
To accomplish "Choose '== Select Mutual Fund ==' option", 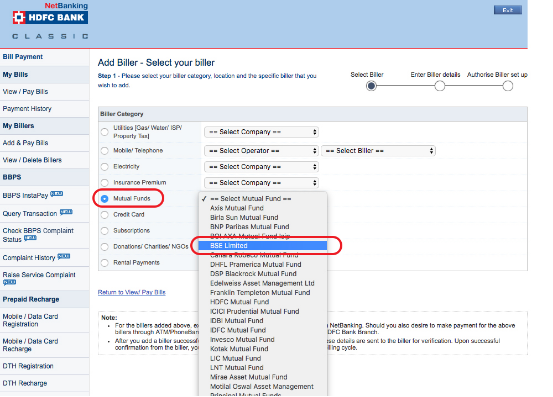I will pyautogui.click(x=263, y=199).
